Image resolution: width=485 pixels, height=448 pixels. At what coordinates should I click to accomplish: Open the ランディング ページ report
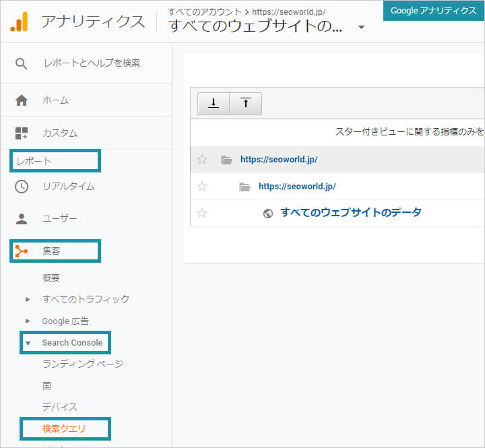(83, 364)
